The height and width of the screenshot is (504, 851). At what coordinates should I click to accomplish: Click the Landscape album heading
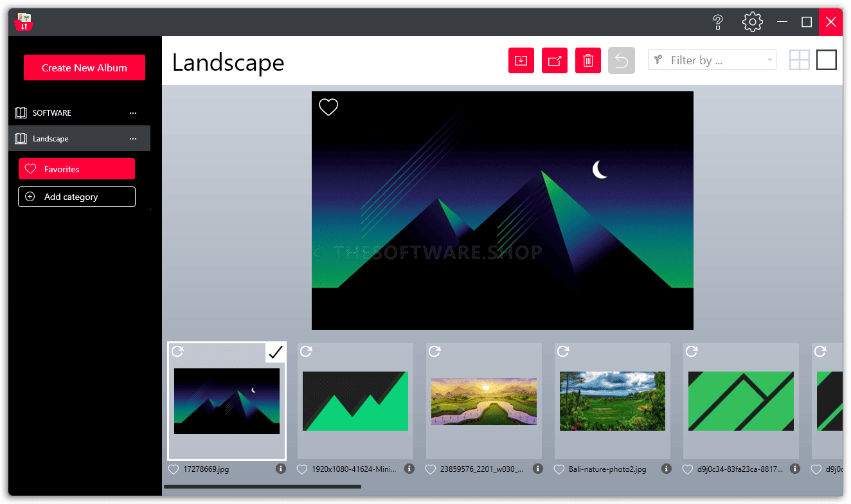(x=228, y=62)
